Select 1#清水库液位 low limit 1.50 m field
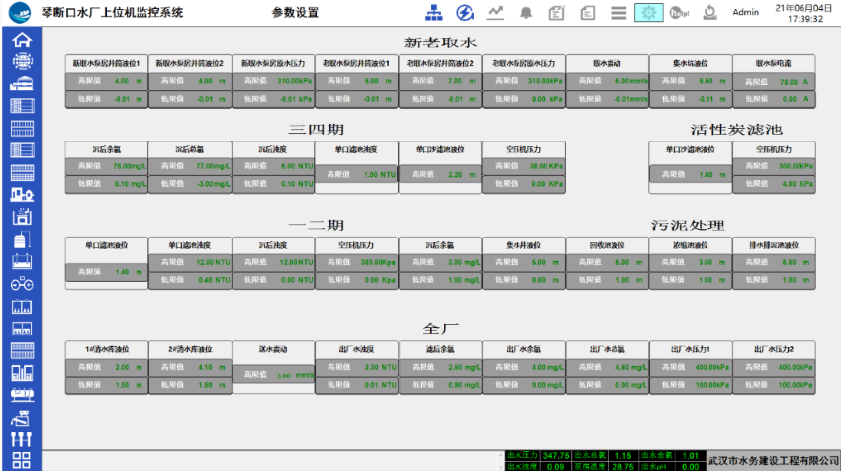Image resolution: width=841 pixels, height=471 pixels. tap(120, 385)
